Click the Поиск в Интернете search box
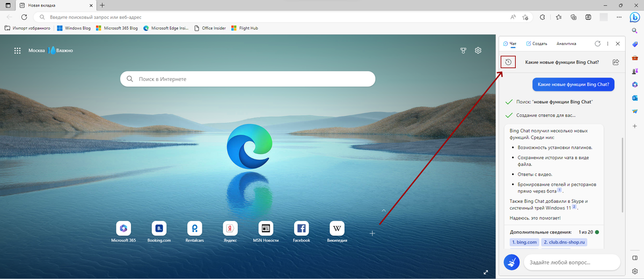644x279 pixels. (x=247, y=79)
